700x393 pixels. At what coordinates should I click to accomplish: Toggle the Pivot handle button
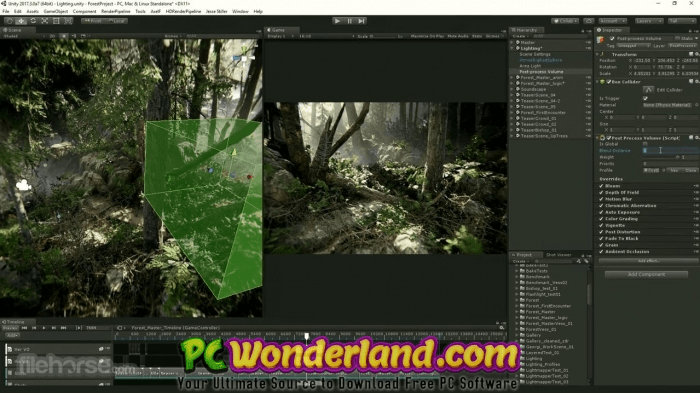93,21
